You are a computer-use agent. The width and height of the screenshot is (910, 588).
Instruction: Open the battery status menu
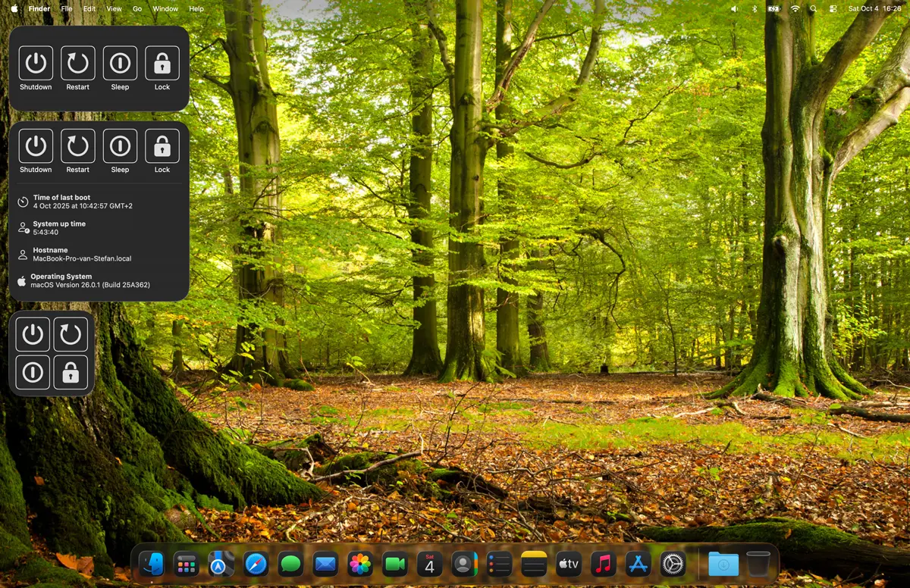[x=774, y=9]
